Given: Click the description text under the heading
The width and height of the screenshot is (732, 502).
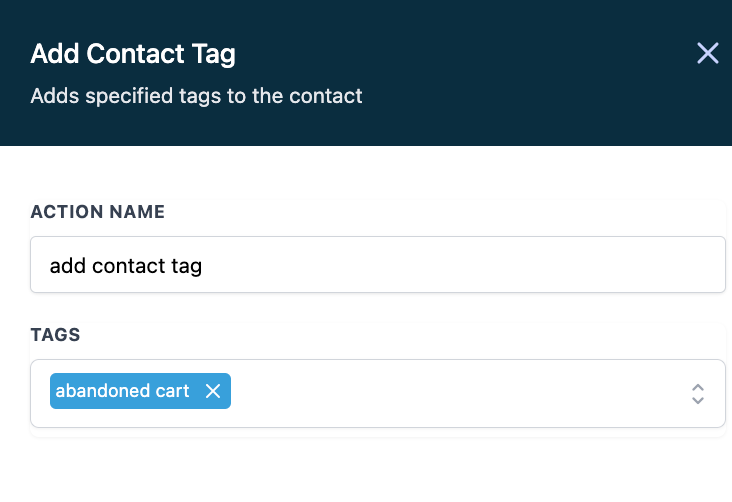Looking at the screenshot, I should coord(196,97).
